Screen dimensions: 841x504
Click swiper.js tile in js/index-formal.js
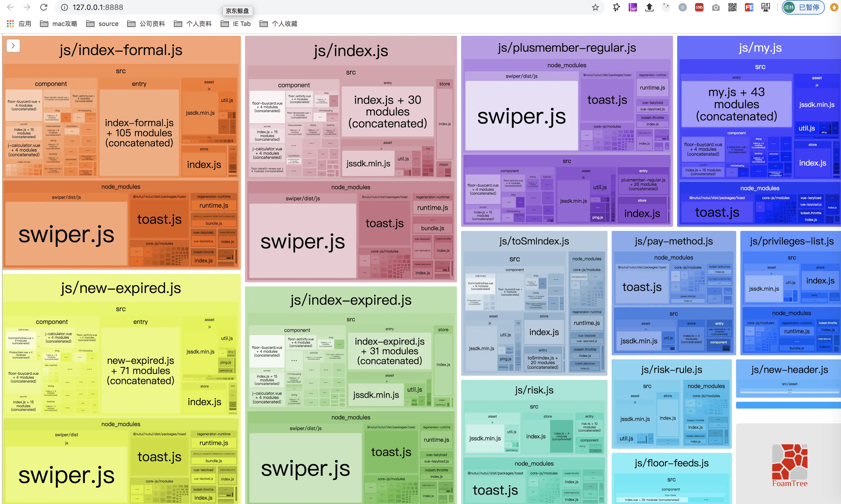tap(66, 234)
